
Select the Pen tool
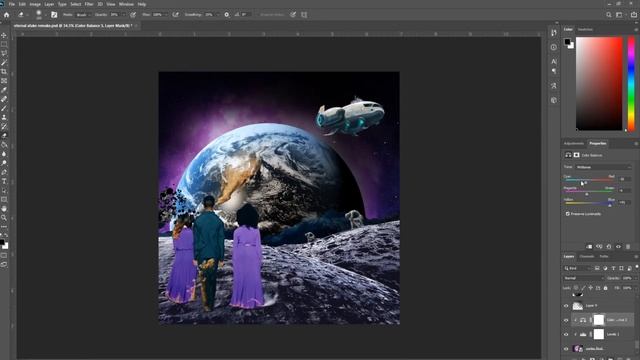coord(4,172)
